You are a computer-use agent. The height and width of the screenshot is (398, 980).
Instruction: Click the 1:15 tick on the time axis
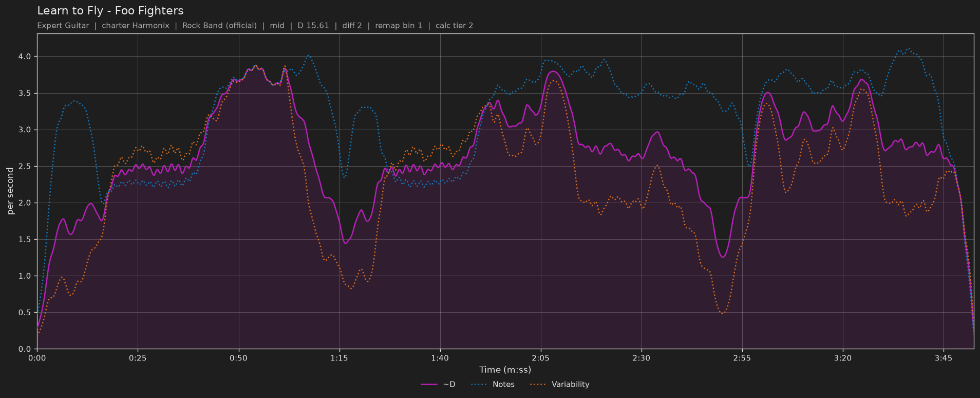tap(339, 358)
